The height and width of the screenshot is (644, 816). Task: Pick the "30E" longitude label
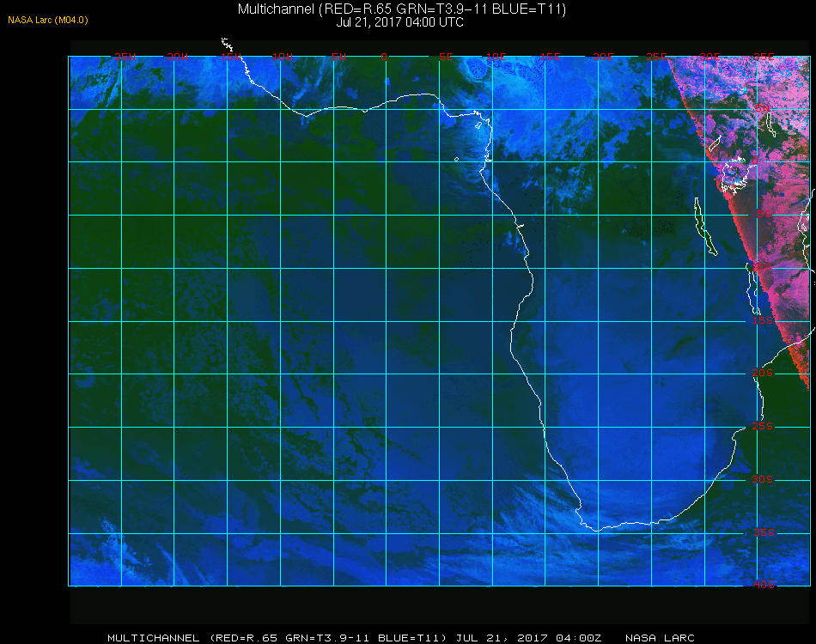tap(709, 57)
